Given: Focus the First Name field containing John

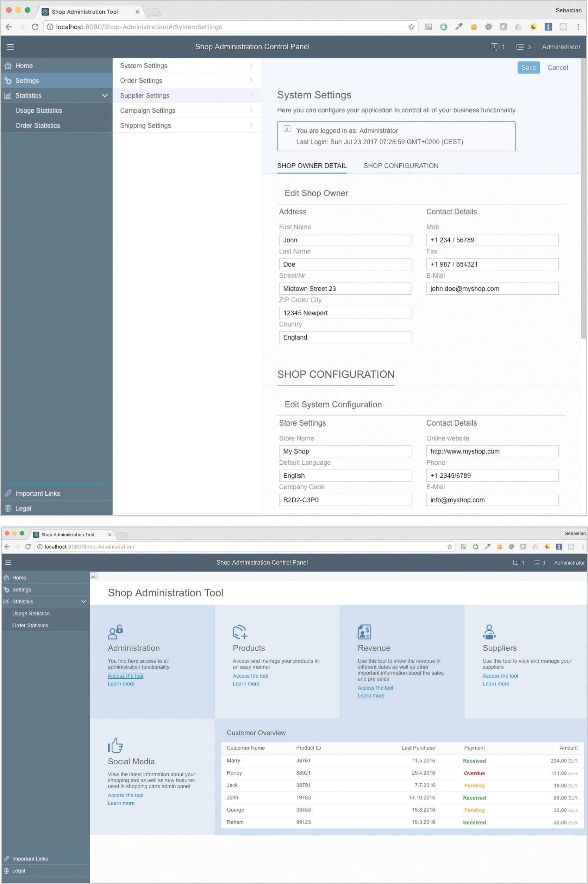Looking at the screenshot, I should [345, 240].
